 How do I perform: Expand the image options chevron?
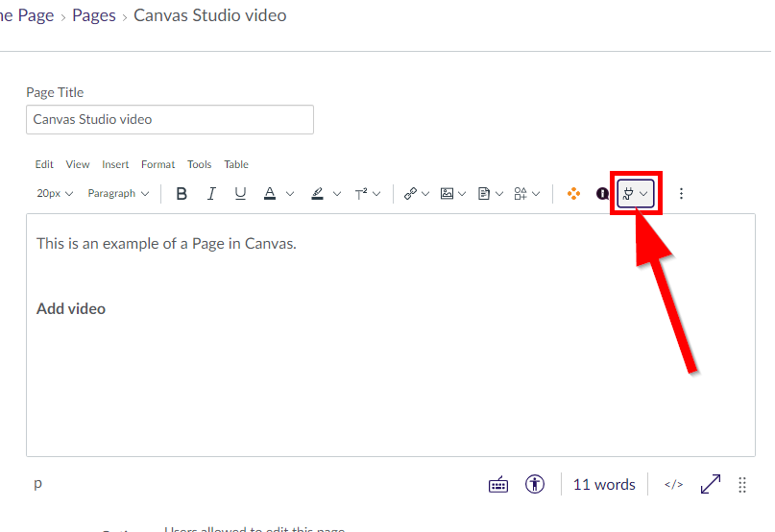click(462, 194)
